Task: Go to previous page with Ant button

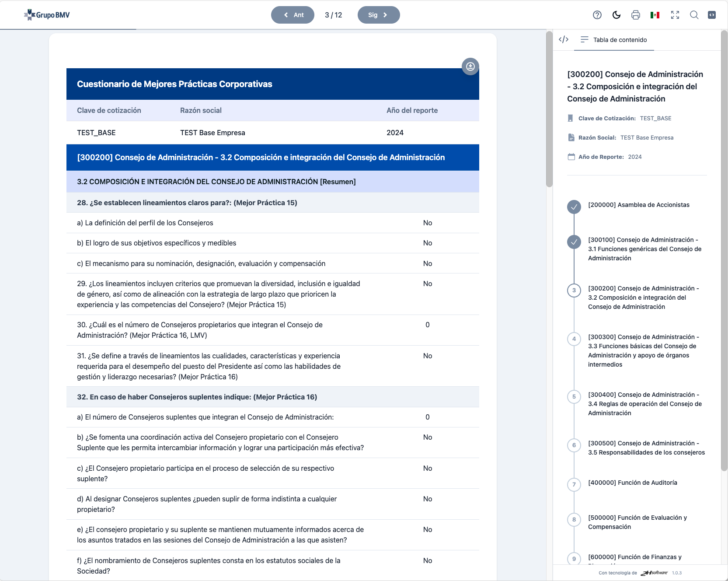Action: tap(293, 15)
